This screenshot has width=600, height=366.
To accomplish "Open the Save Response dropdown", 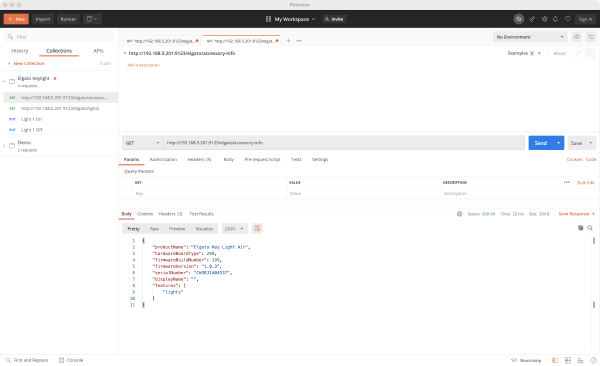I will [x=577, y=214].
